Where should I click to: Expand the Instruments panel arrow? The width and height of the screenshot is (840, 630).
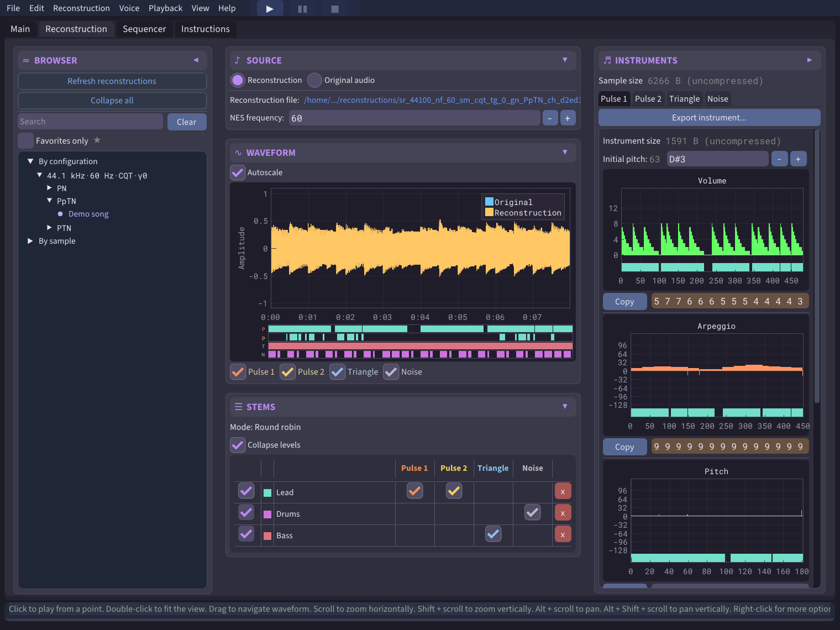(810, 60)
